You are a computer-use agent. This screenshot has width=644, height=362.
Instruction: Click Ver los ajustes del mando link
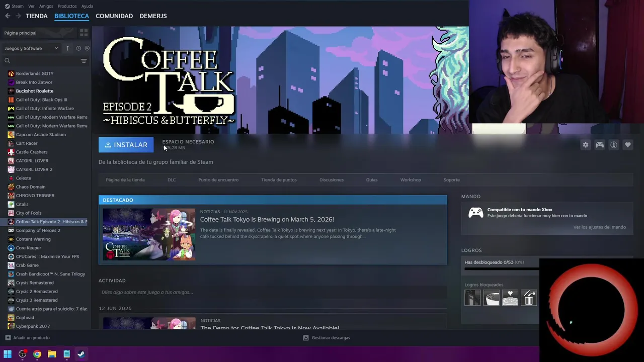(x=600, y=227)
